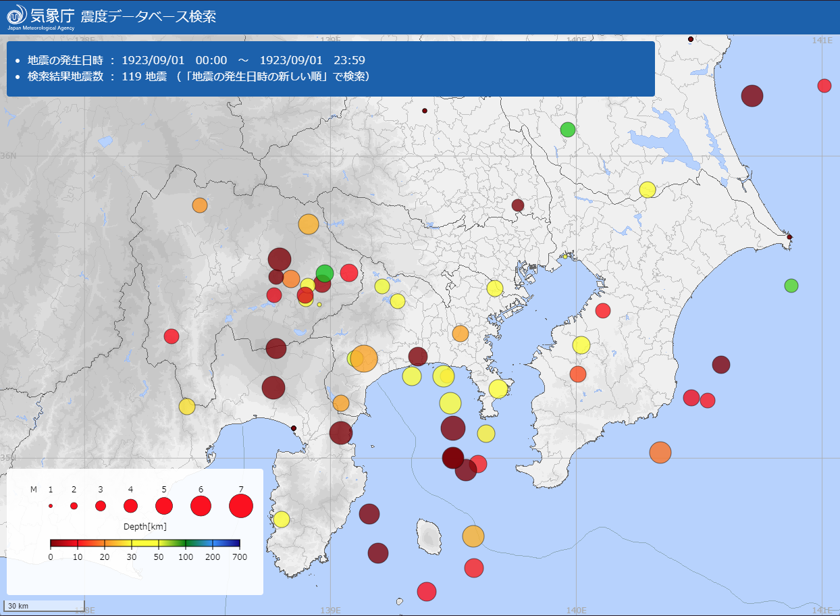Select the earthquake date range text line
Viewport: 840px width, 616px height.
pyautogui.click(x=196, y=59)
